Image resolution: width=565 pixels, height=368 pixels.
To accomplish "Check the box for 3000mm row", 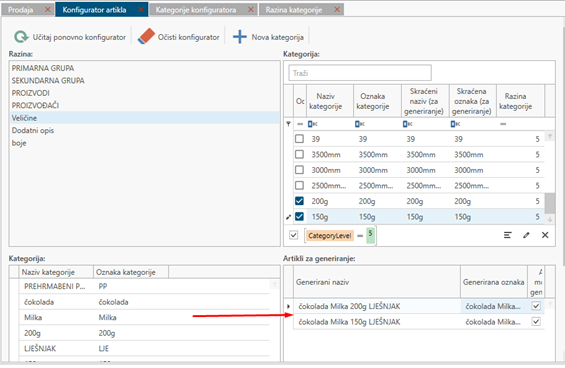I will click(x=299, y=170).
